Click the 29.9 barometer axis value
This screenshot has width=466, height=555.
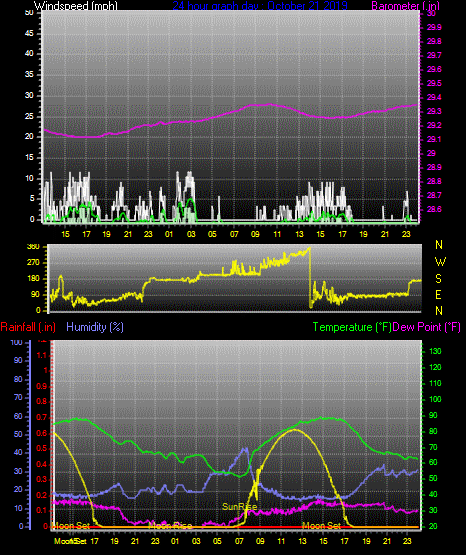coord(434,28)
